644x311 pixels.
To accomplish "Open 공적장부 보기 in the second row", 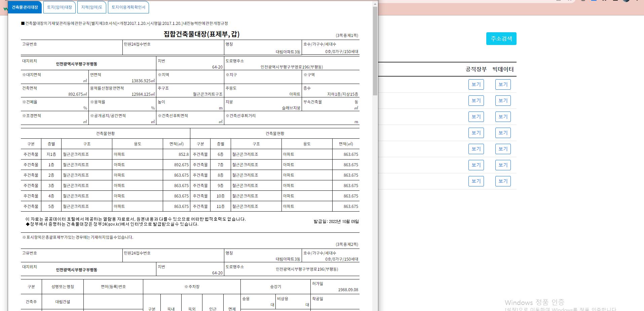I will point(476,101).
